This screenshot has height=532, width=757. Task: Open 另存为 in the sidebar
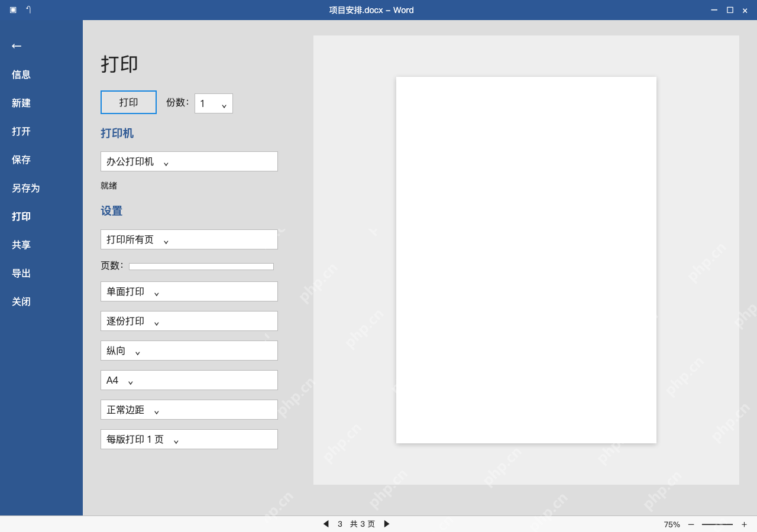(26, 188)
